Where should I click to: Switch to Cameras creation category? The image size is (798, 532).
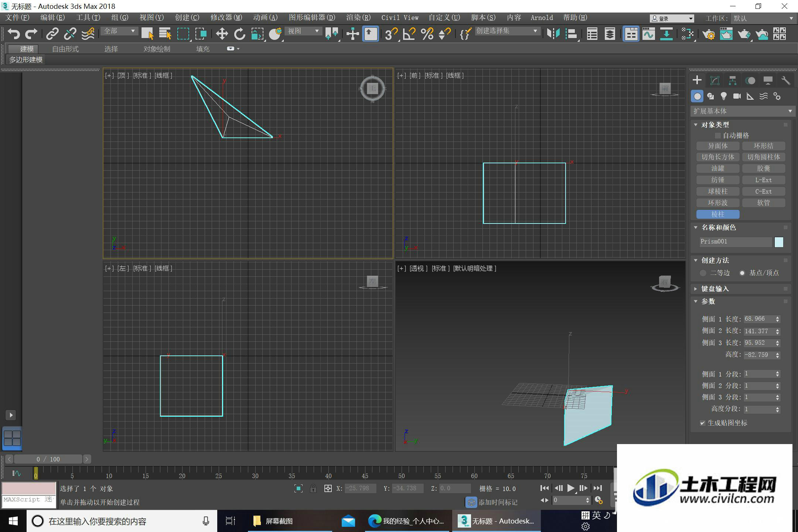tap(737, 96)
